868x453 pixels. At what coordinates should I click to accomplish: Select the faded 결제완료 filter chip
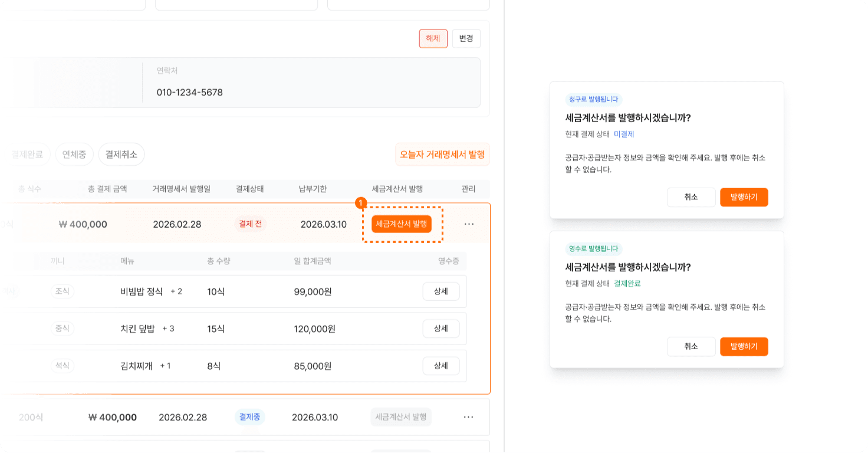pos(27,154)
